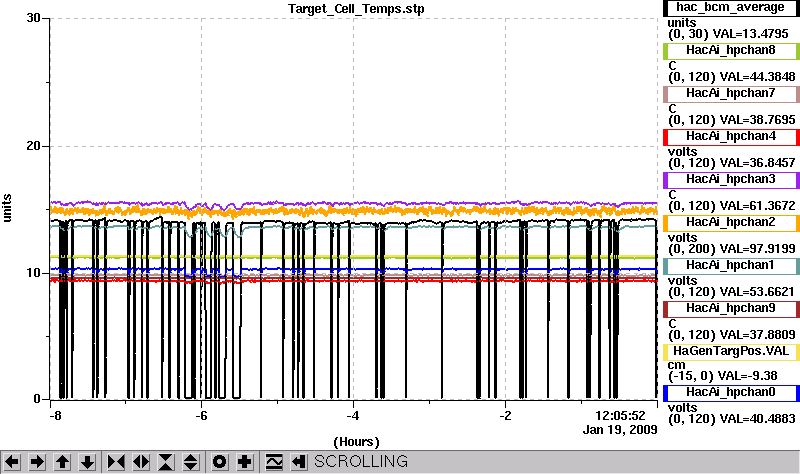
Task: Click the VAL=40.4883 readout
Action: click(757, 419)
